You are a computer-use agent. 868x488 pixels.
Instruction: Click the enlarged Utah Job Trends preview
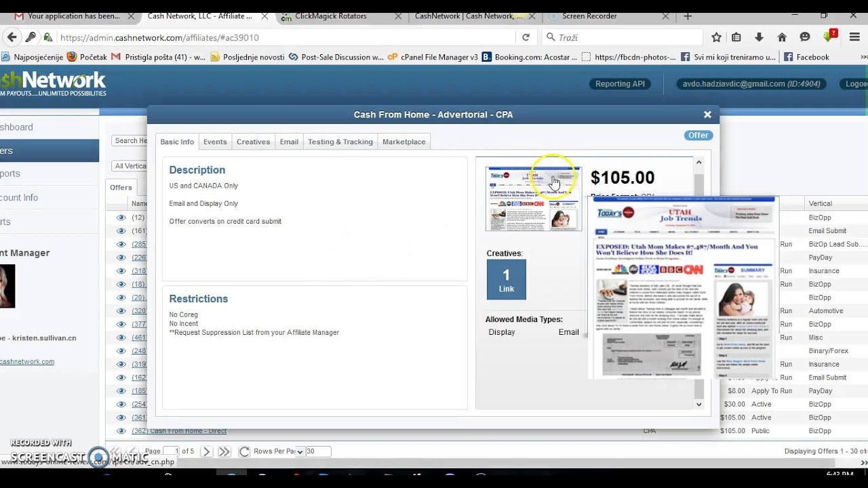(x=684, y=287)
